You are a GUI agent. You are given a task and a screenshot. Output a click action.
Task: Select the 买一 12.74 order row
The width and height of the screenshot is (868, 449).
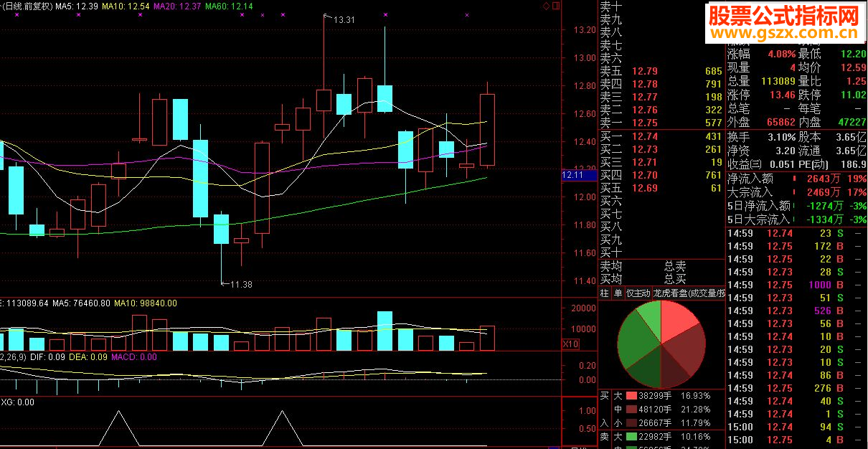click(661, 136)
